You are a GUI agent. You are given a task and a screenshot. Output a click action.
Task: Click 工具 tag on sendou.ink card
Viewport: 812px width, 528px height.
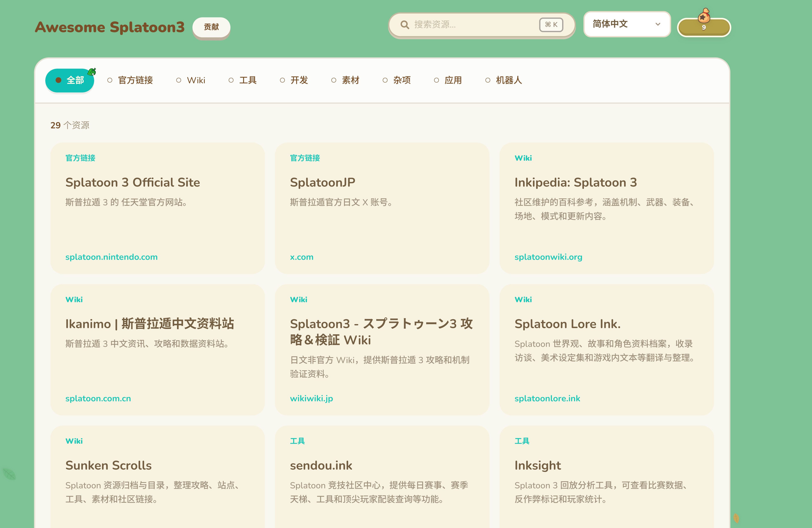pos(297,441)
